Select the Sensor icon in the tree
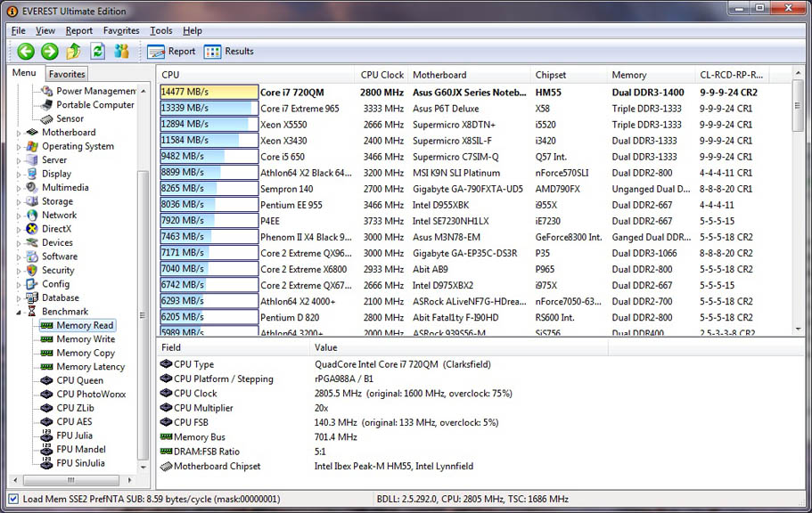The width and height of the screenshot is (812, 513). (x=47, y=119)
